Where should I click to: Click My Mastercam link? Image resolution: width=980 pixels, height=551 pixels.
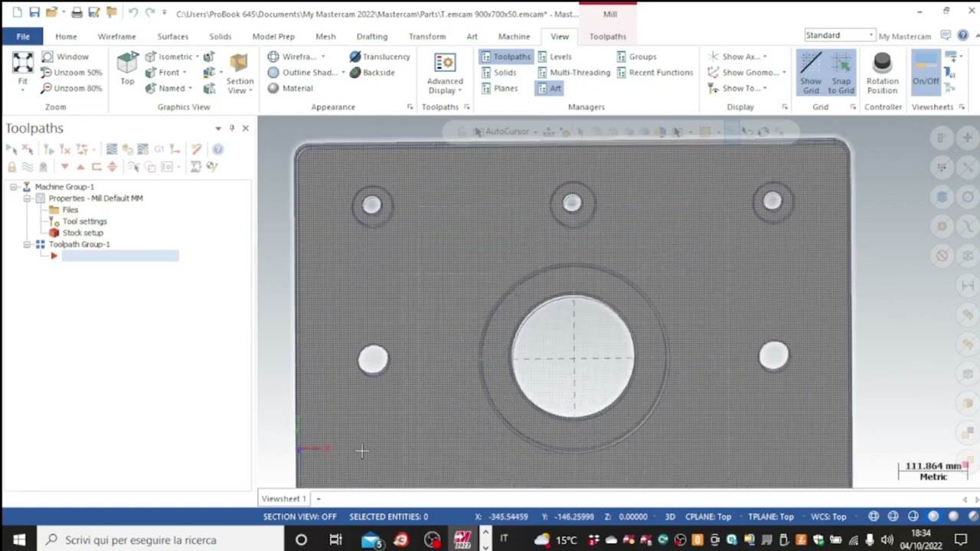tap(904, 36)
